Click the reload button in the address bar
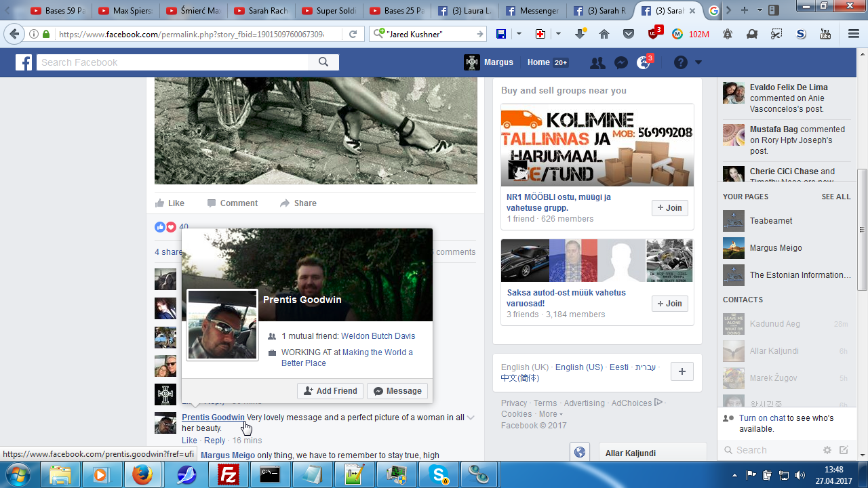Image resolution: width=868 pixels, height=488 pixels. [x=353, y=34]
